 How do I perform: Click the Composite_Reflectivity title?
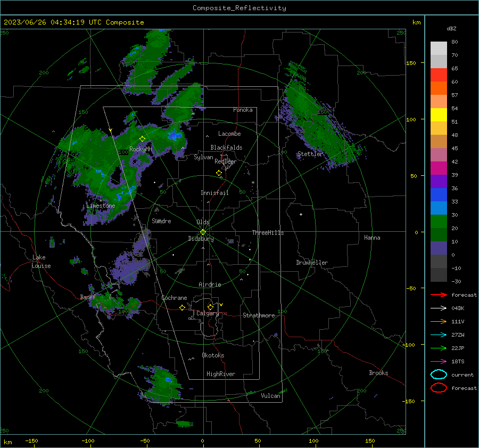coord(240,8)
